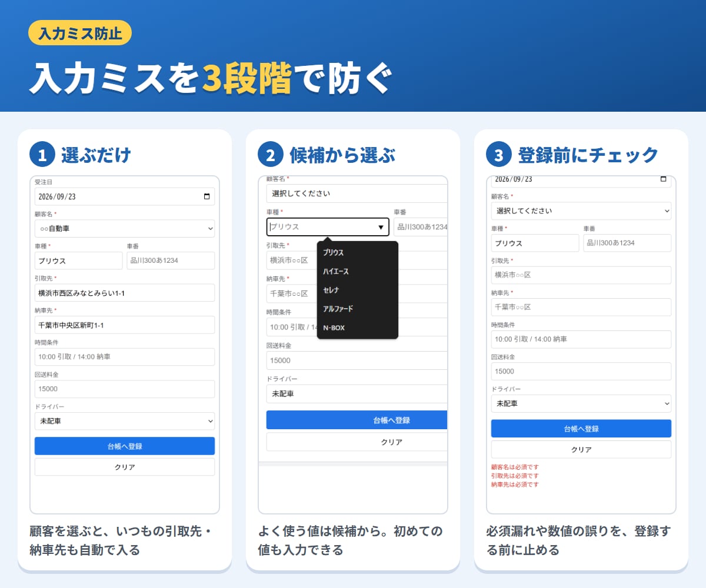This screenshot has height=588, width=706.
Task: Open ドライバー select in 候補から選ぶ panel
Action: tap(357, 394)
